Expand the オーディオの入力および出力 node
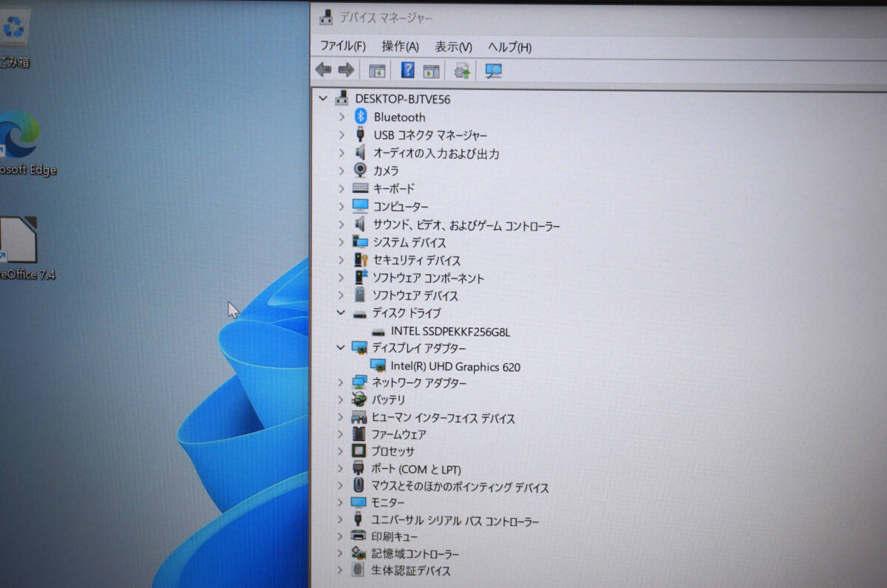Screen dimensions: 887x588 pos(341,153)
